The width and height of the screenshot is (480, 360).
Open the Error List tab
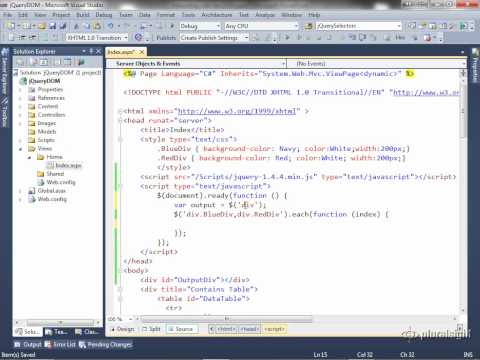coord(61,344)
